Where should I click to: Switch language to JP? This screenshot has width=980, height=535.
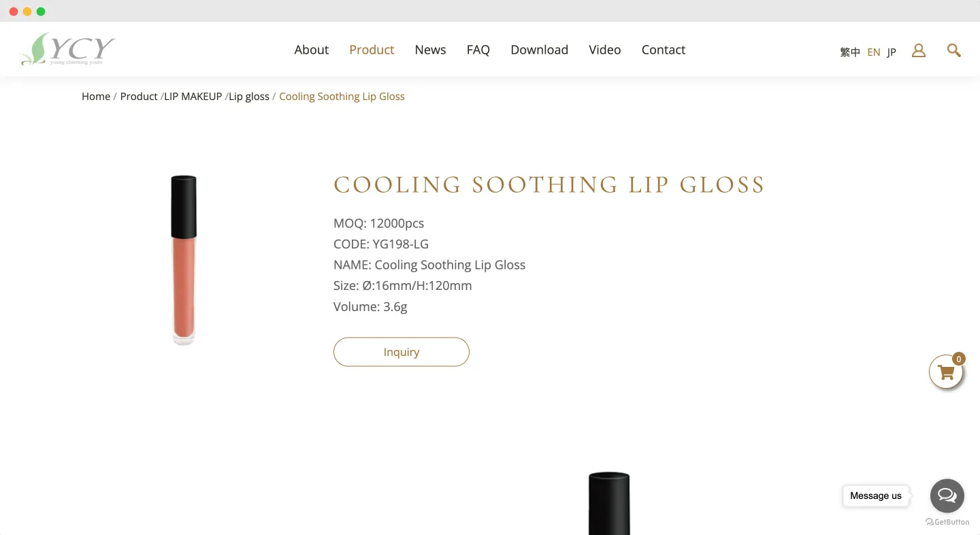pyautogui.click(x=892, y=52)
